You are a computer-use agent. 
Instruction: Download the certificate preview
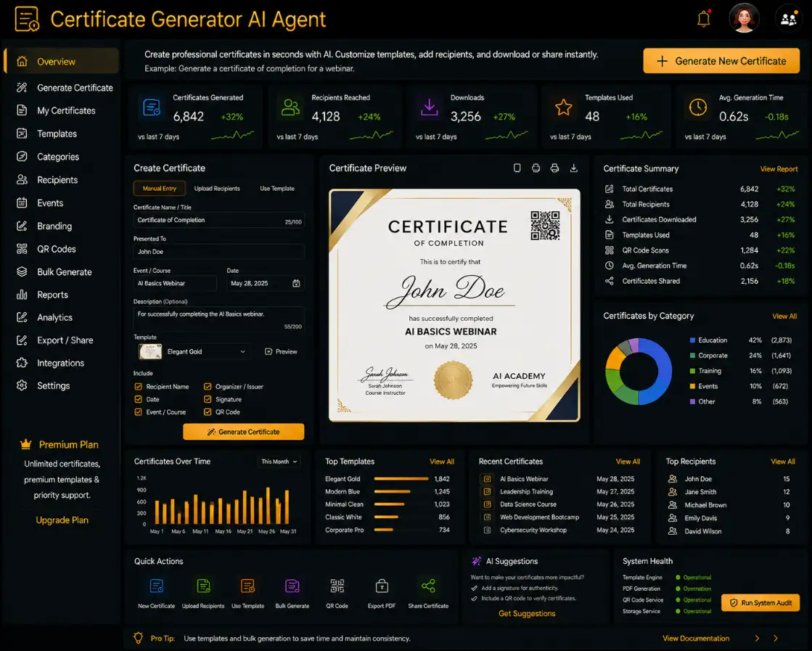tap(574, 168)
